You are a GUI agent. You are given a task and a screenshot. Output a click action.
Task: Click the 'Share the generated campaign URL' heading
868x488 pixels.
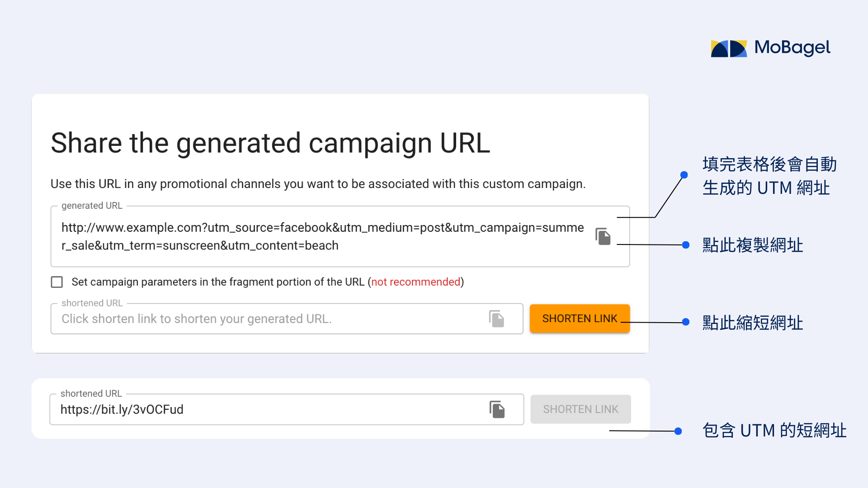tap(270, 144)
